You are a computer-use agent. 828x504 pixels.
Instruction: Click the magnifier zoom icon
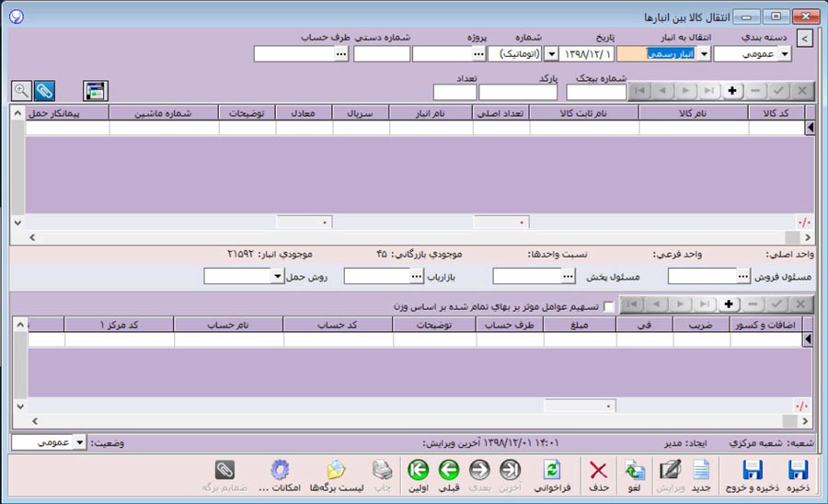coord(20,90)
